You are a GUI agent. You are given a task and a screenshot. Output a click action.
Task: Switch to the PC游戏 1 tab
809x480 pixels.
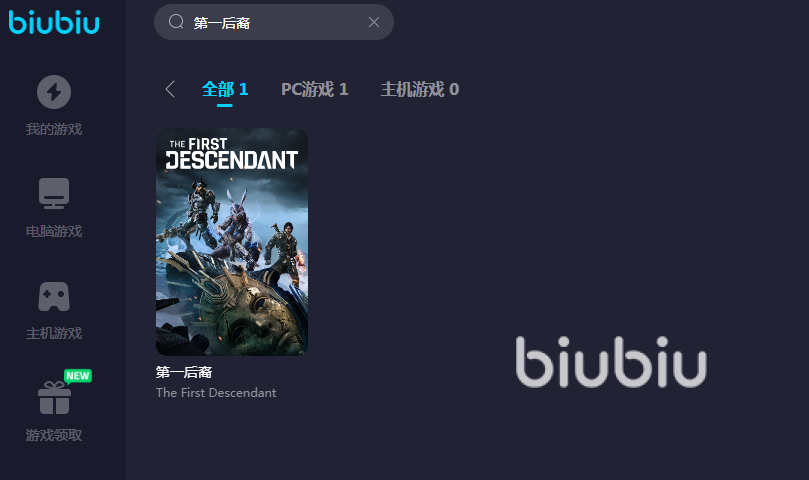click(315, 89)
